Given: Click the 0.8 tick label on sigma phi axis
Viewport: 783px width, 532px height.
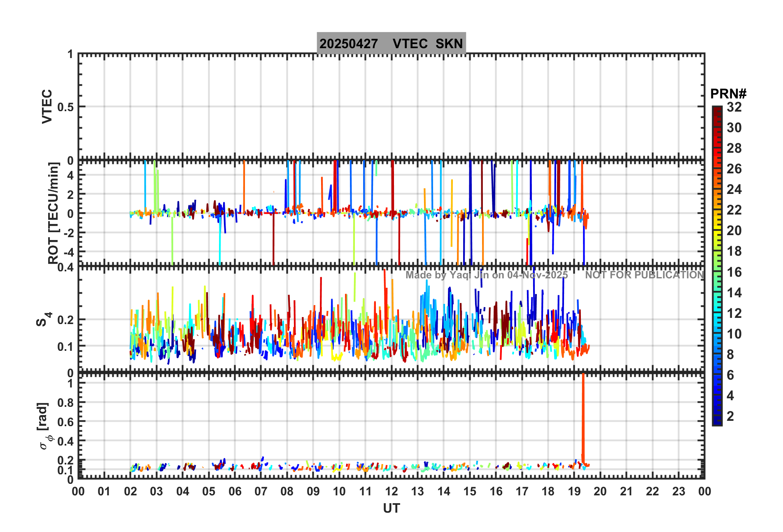Looking at the screenshot, I should (65, 403).
